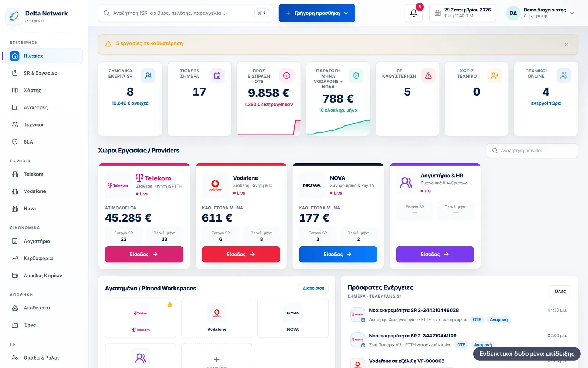Click Είσοδος on the Telekom card
Screen dimensions: 588x368
click(144, 254)
